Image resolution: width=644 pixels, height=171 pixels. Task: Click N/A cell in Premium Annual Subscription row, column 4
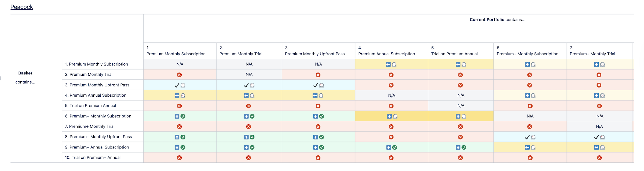click(391, 95)
